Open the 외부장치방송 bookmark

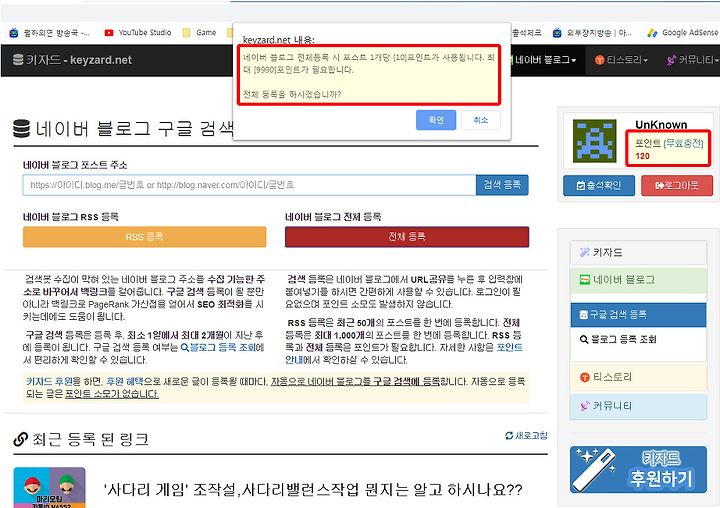tap(592, 33)
